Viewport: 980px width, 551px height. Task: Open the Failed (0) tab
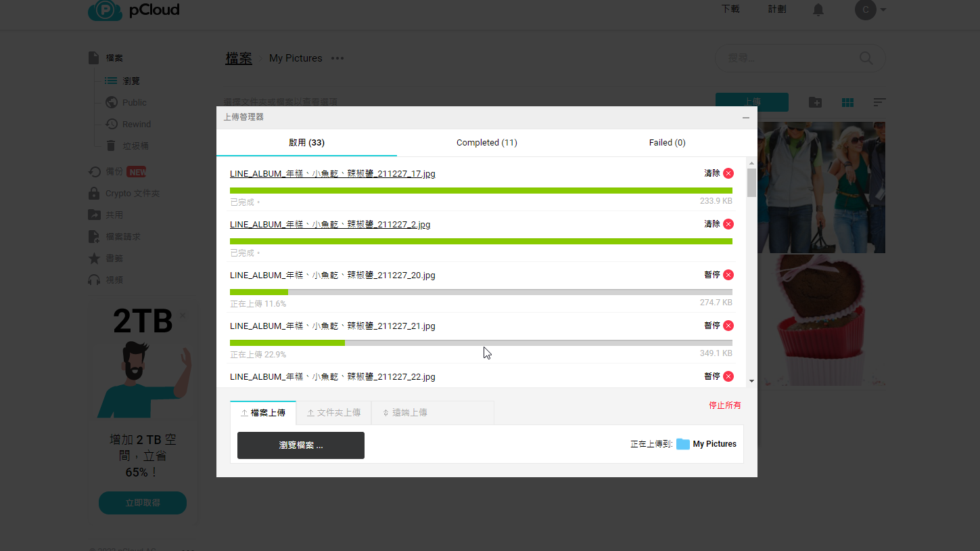point(667,143)
